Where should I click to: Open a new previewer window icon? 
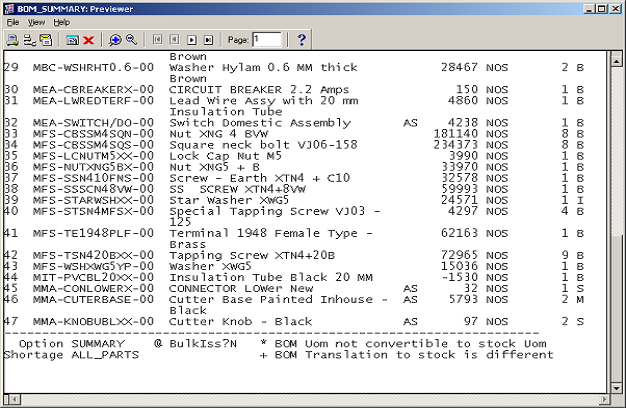coord(72,40)
